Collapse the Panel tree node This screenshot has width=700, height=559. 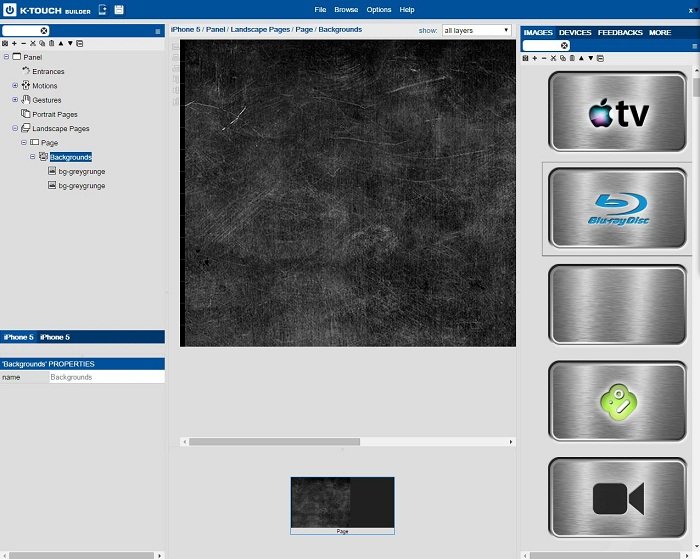(6, 57)
